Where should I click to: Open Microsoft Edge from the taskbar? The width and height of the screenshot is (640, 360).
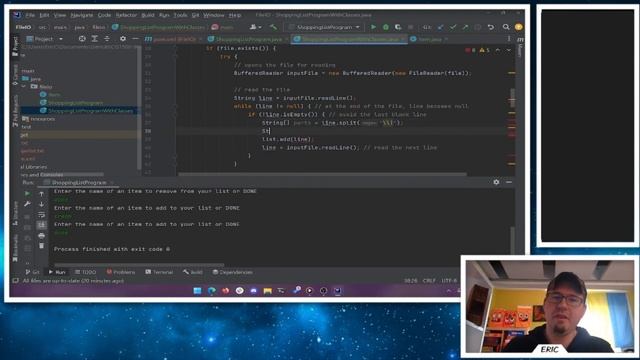[x=211, y=291]
